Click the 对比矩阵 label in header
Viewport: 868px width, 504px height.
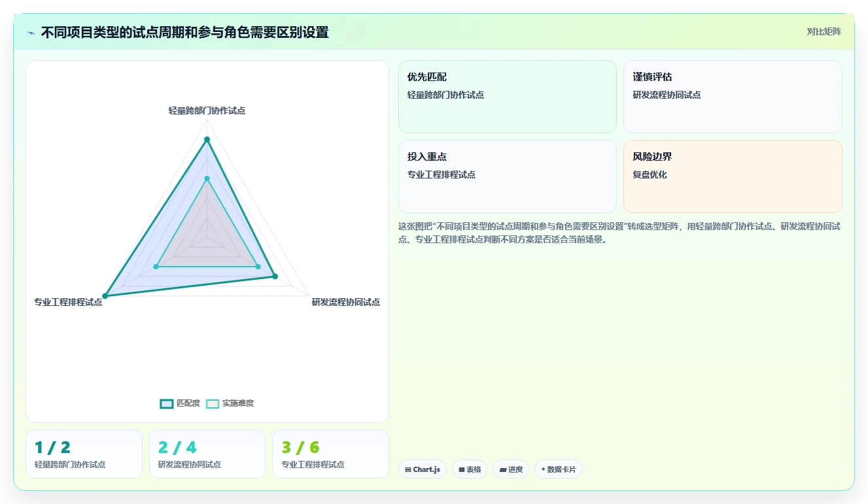[824, 31]
